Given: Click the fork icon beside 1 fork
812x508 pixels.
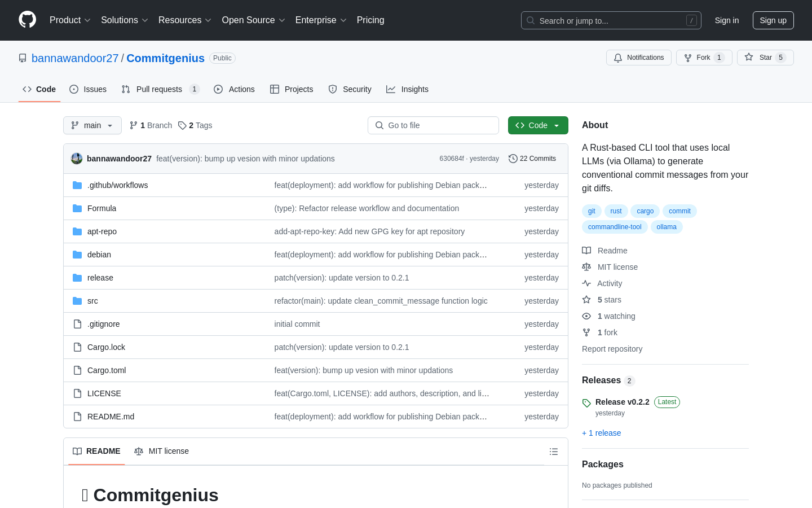Looking at the screenshot, I should (x=586, y=332).
